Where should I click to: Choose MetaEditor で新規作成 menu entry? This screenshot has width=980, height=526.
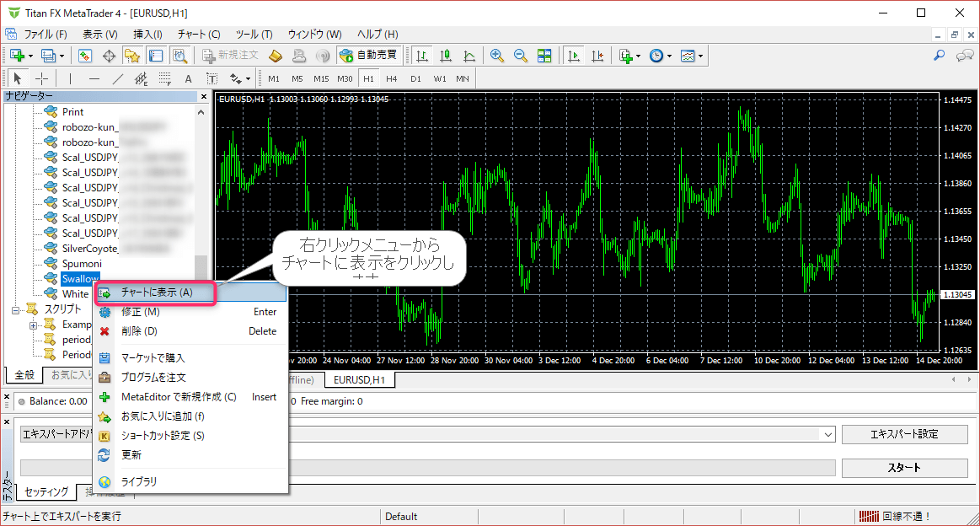coord(190,396)
